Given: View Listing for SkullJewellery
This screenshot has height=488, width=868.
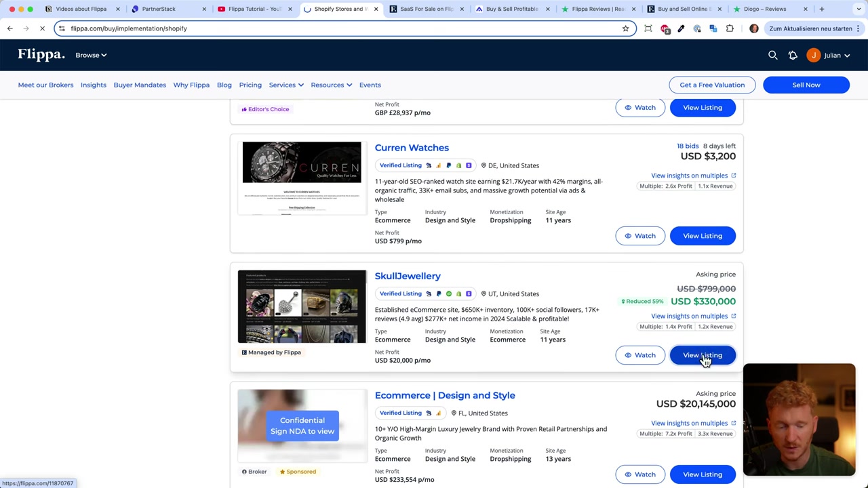Looking at the screenshot, I should tap(703, 355).
